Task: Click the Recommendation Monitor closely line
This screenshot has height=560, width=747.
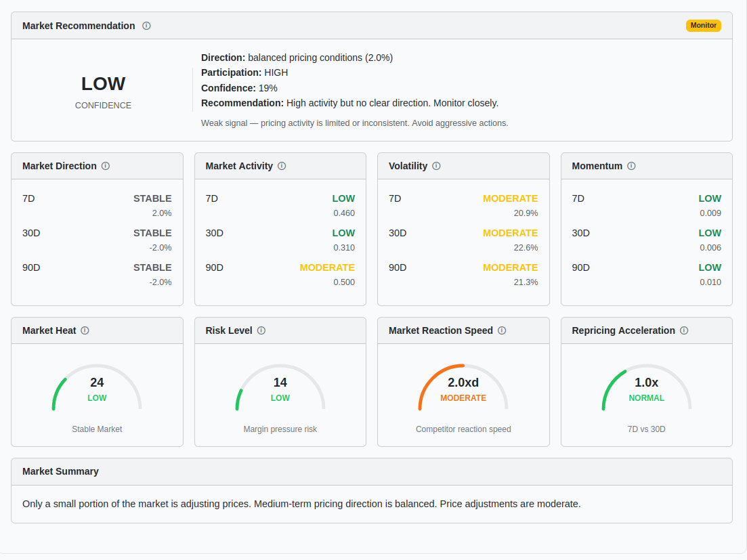Action: click(x=349, y=104)
